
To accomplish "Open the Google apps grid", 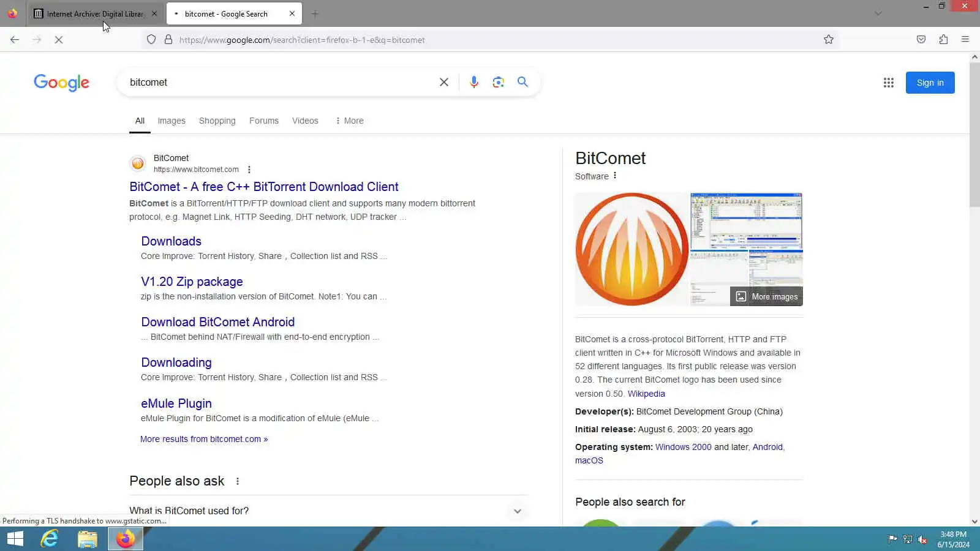I will [888, 83].
